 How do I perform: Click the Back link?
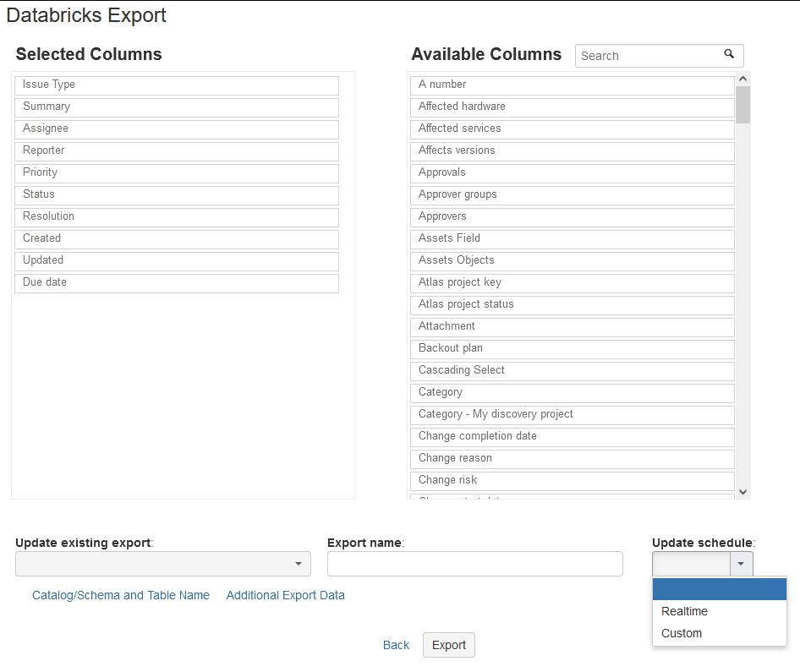pos(396,645)
